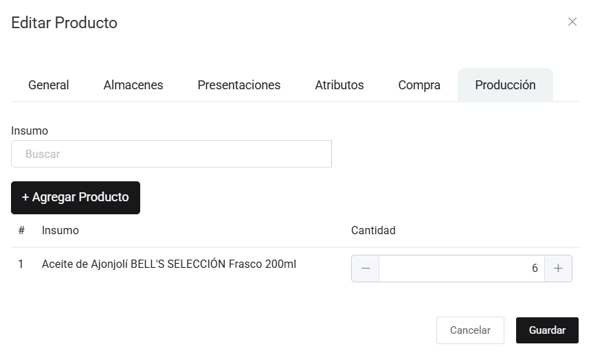Image resolution: width=591 pixels, height=364 pixels.
Task: Click the # column header
Action: (x=21, y=230)
